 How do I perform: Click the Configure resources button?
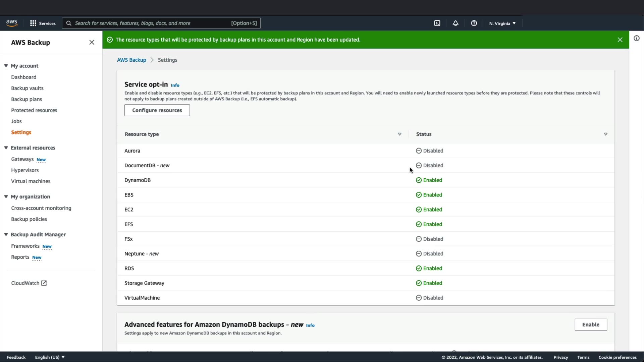(157, 110)
